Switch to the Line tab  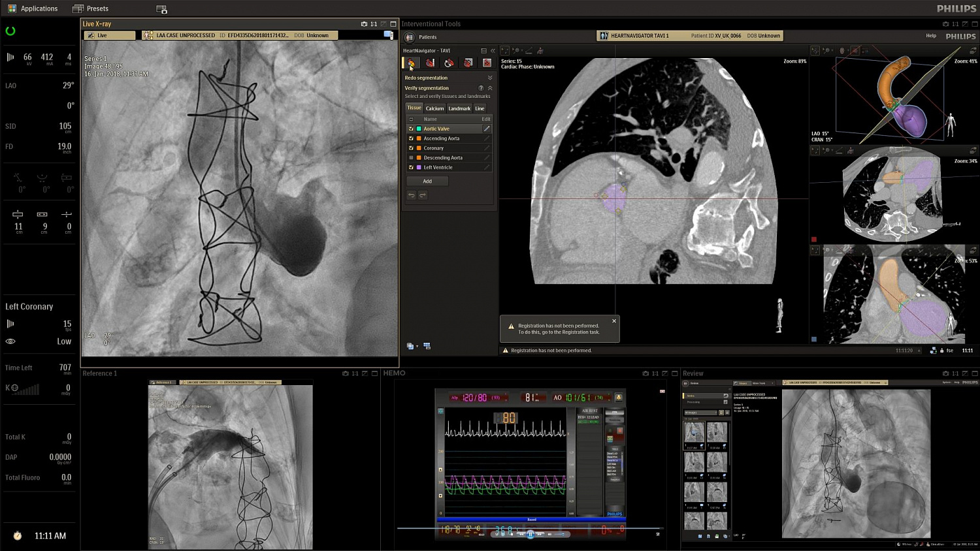[480, 108]
